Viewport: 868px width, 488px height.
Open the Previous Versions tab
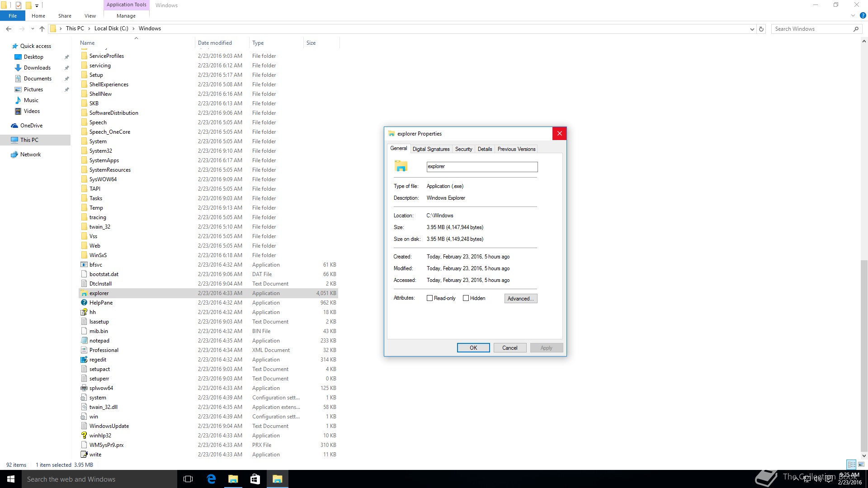click(516, 149)
